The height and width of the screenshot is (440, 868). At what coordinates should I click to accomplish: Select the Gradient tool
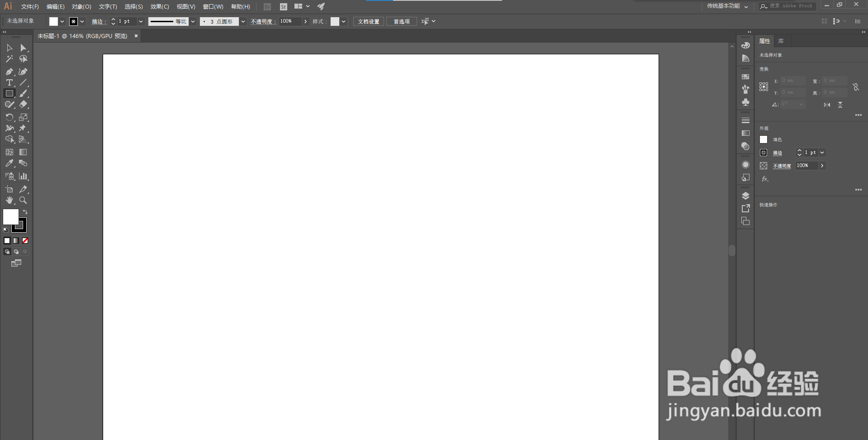pos(24,152)
